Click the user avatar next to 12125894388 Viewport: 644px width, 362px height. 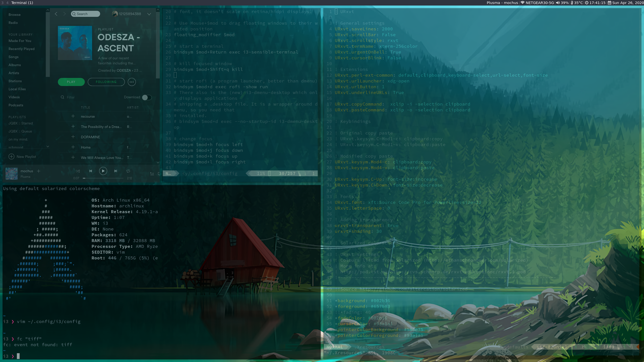115,14
